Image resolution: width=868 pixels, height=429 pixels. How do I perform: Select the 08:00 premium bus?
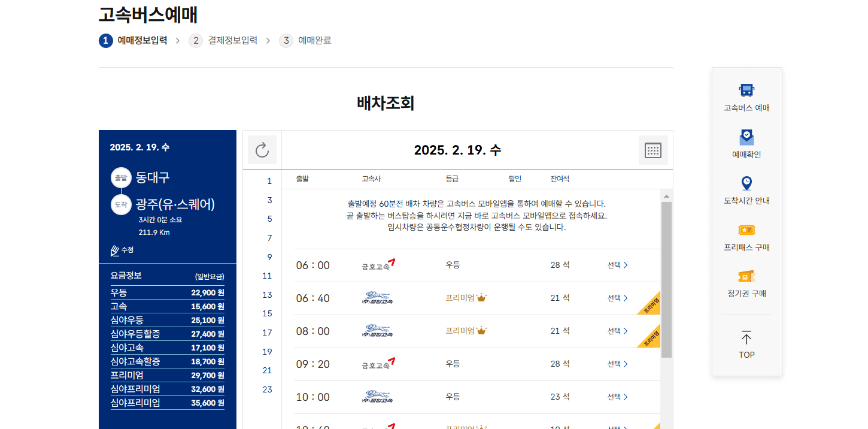pyautogui.click(x=618, y=331)
